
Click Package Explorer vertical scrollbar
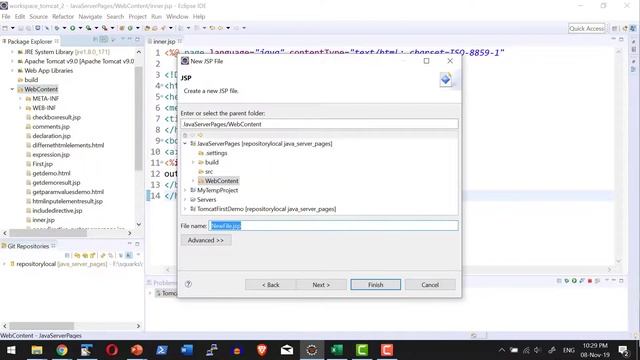coord(139,118)
